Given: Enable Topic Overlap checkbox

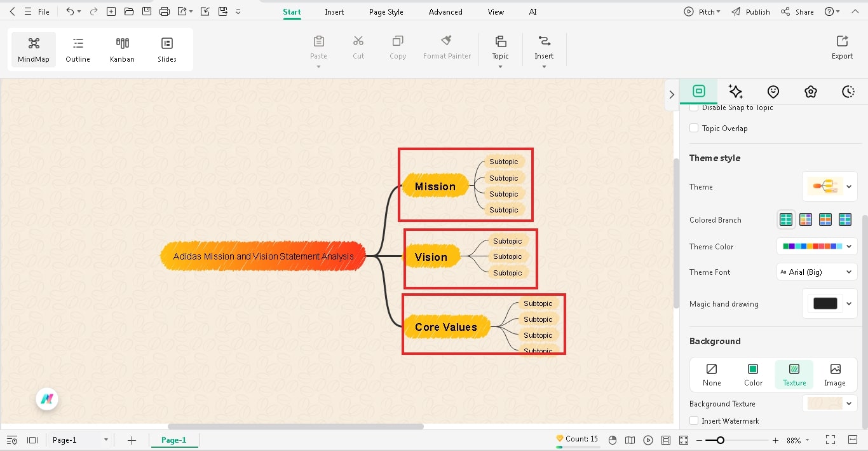Looking at the screenshot, I should click(694, 128).
